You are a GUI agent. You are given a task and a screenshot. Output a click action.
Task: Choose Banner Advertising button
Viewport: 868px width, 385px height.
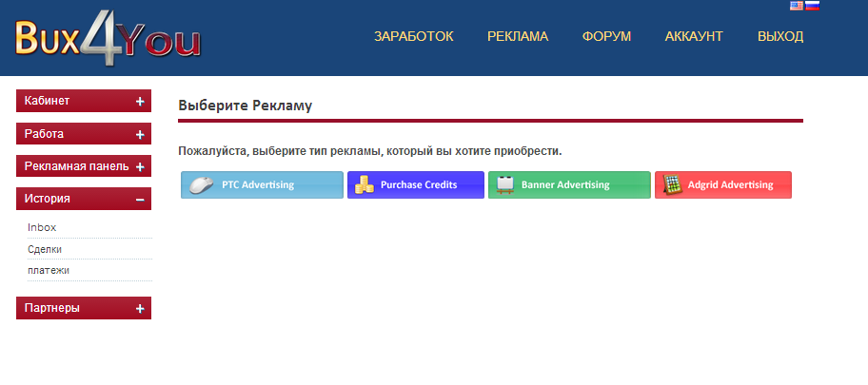tap(569, 184)
